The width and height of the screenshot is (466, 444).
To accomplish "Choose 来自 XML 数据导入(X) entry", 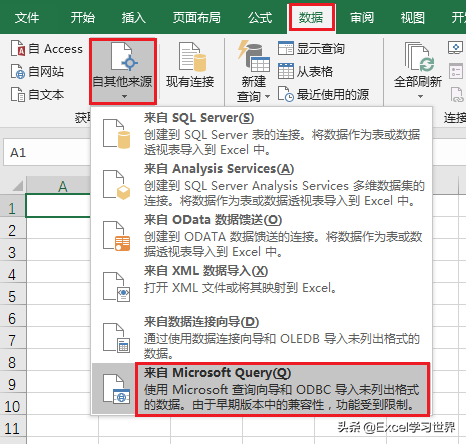I will click(262, 287).
